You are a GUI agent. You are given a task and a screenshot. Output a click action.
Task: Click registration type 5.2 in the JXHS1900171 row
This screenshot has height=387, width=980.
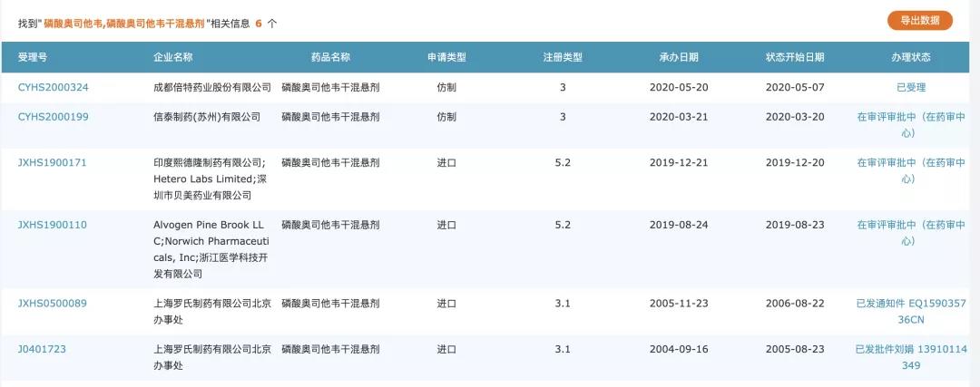pyautogui.click(x=563, y=162)
